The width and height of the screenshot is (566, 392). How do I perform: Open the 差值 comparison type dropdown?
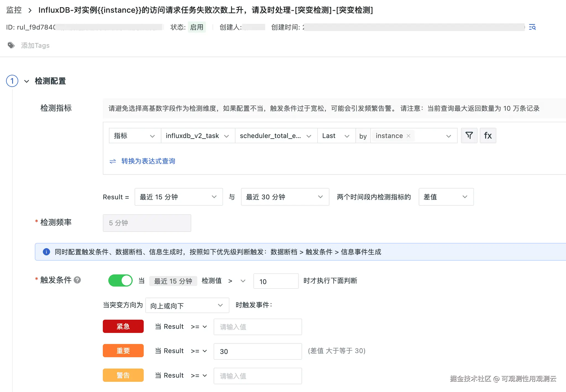click(x=446, y=197)
